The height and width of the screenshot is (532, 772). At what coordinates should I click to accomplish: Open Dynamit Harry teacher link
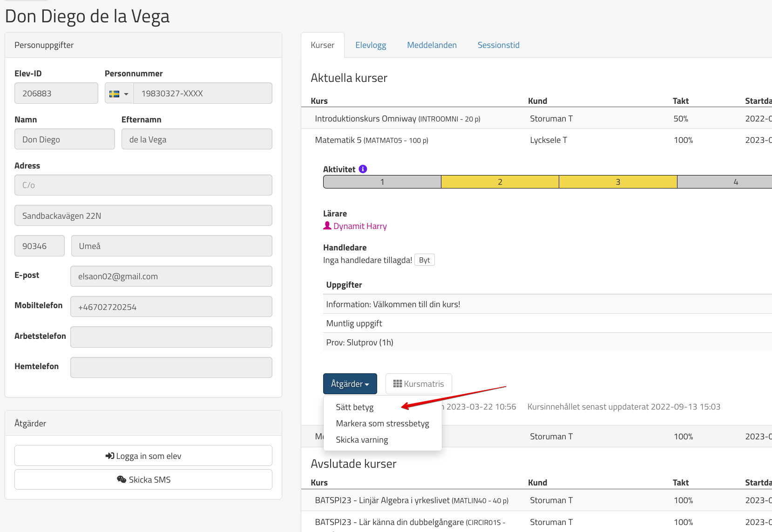[x=360, y=226]
